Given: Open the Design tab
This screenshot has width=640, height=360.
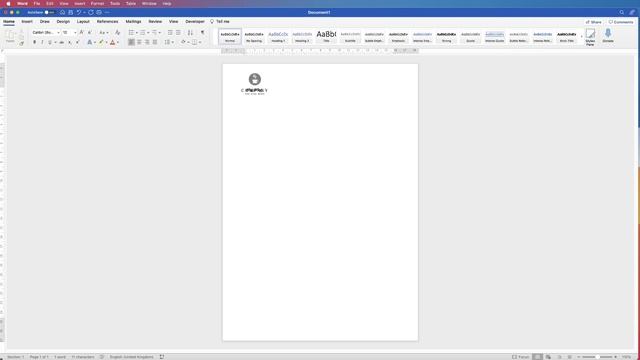Looking at the screenshot, I should click(x=63, y=21).
